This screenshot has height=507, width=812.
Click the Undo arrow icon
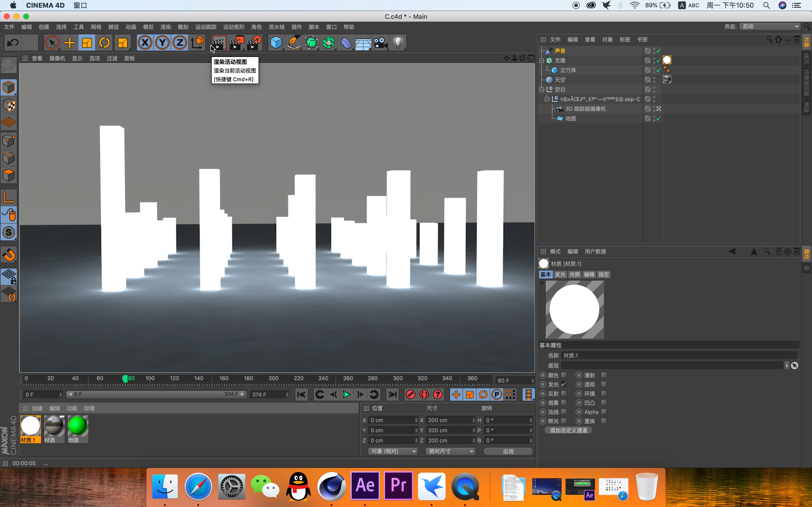coord(13,42)
